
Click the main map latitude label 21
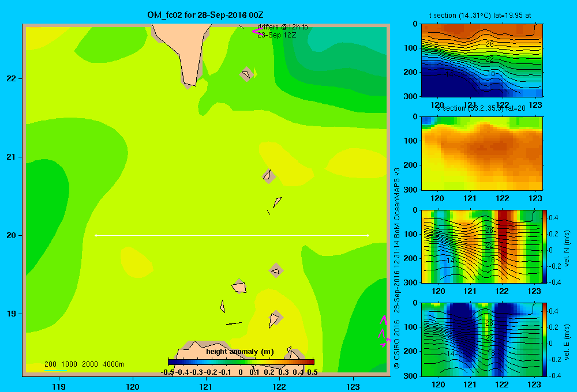[x=12, y=157]
